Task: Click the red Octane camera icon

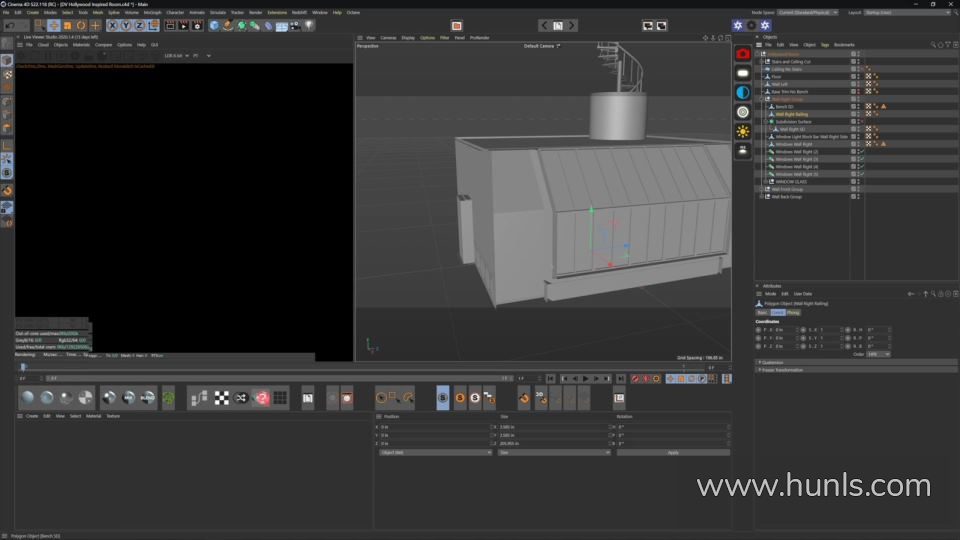Action: 743,53
